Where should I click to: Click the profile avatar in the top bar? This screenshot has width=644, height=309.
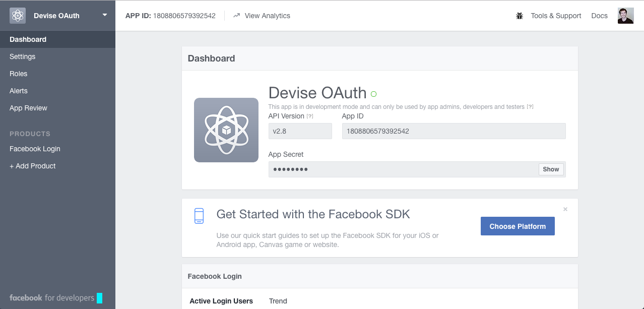pos(625,15)
